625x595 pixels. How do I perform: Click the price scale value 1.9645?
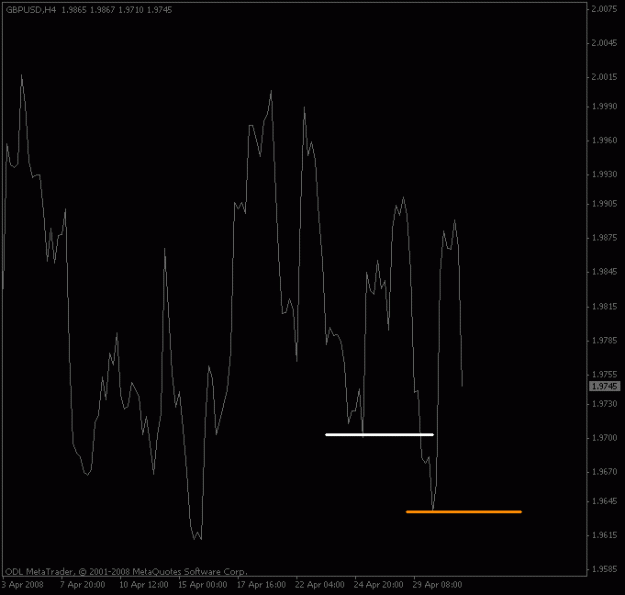(x=604, y=501)
